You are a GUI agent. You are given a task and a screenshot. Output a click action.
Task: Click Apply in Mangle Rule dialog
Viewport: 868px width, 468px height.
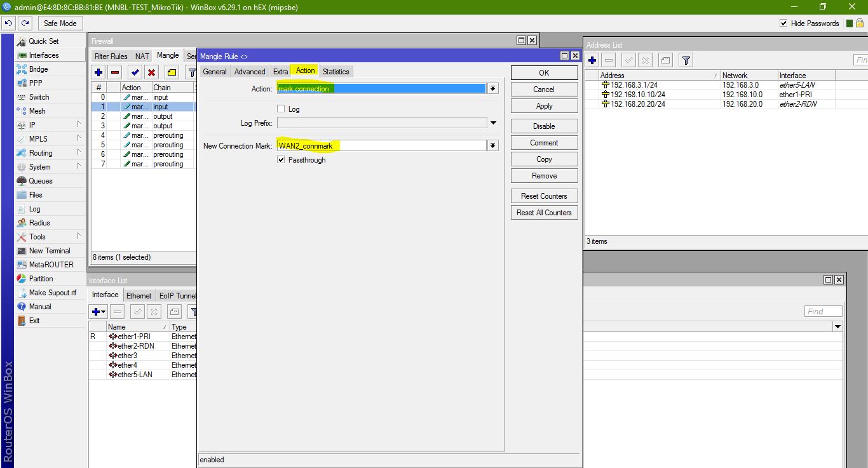[x=544, y=105]
